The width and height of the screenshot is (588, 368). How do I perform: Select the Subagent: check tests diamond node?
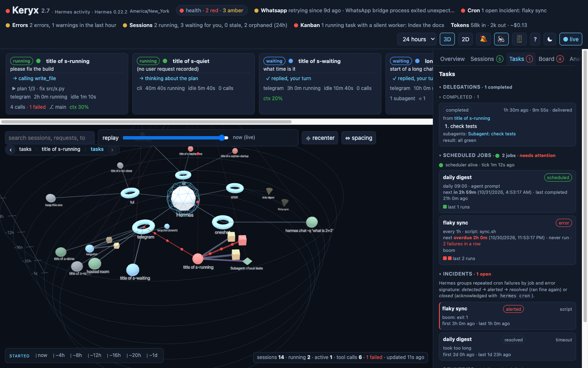(247, 261)
